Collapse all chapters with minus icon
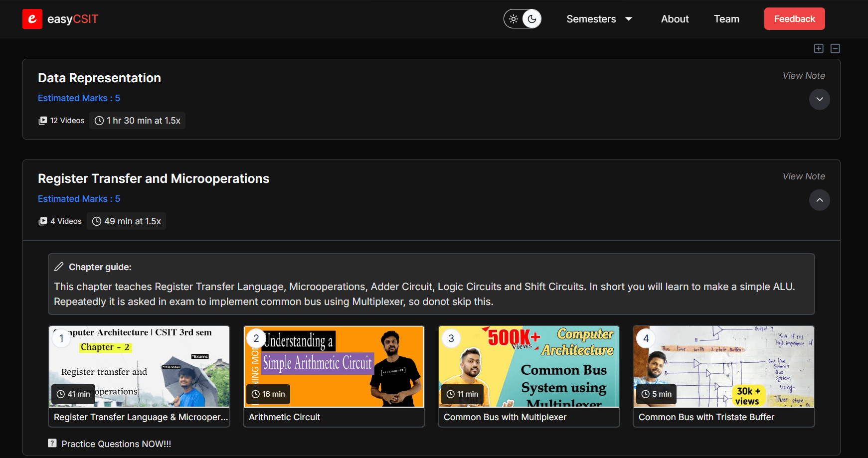This screenshot has height=458, width=868. tap(835, 48)
